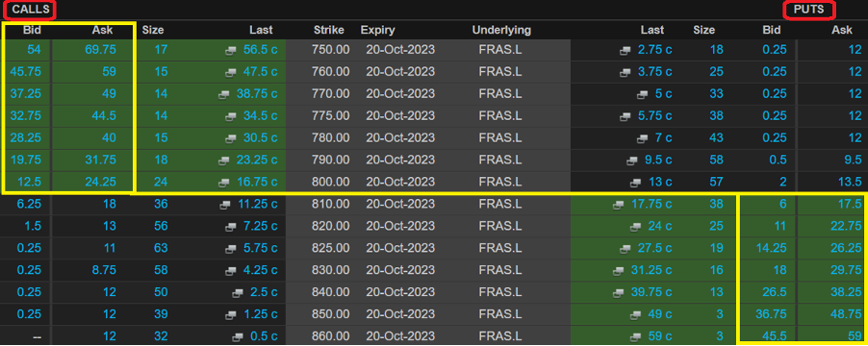Click the icon beside call last 38.75 c
This screenshot has width=868, height=346.
[x=223, y=94]
